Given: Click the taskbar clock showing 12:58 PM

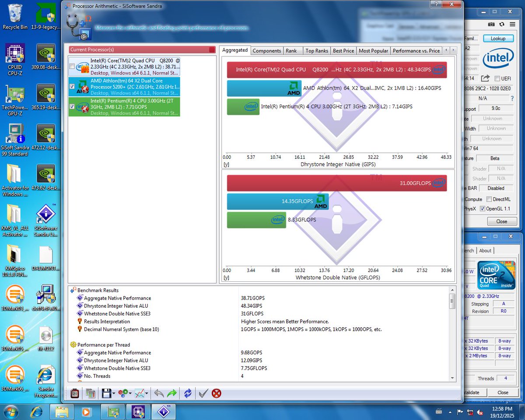Looking at the screenshot, I should pos(503,412).
